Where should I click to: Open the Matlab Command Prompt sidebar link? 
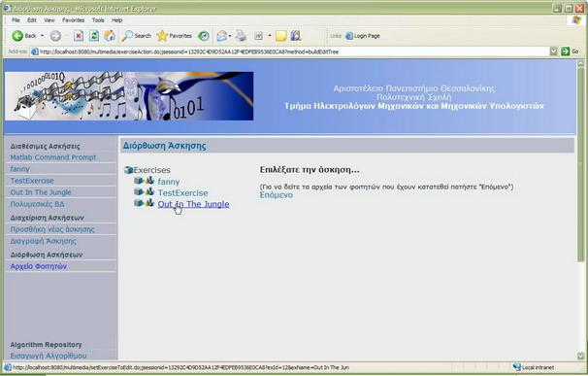click(53, 157)
